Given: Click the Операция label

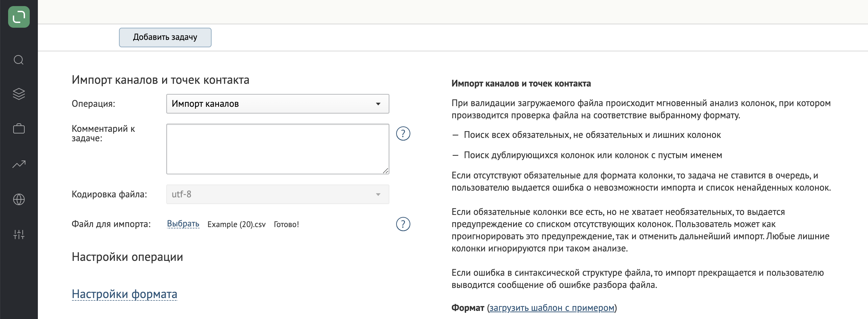Looking at the screenshot, I should (x=94, y=104).
